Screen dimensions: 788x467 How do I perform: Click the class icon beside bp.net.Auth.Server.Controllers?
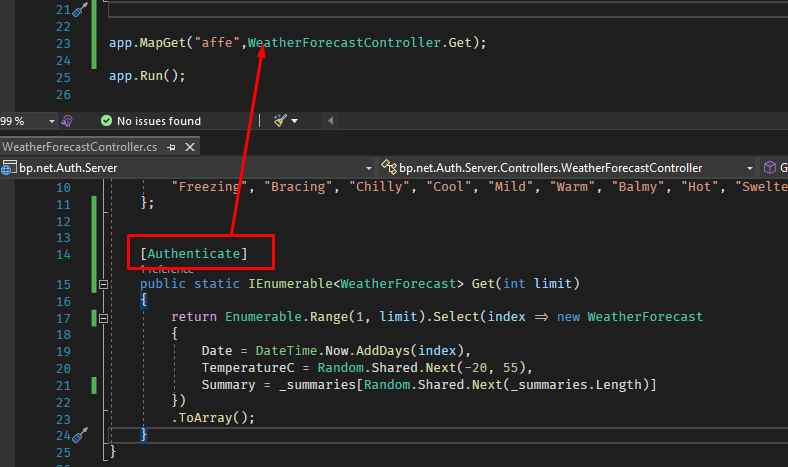(x=388, y=166)
